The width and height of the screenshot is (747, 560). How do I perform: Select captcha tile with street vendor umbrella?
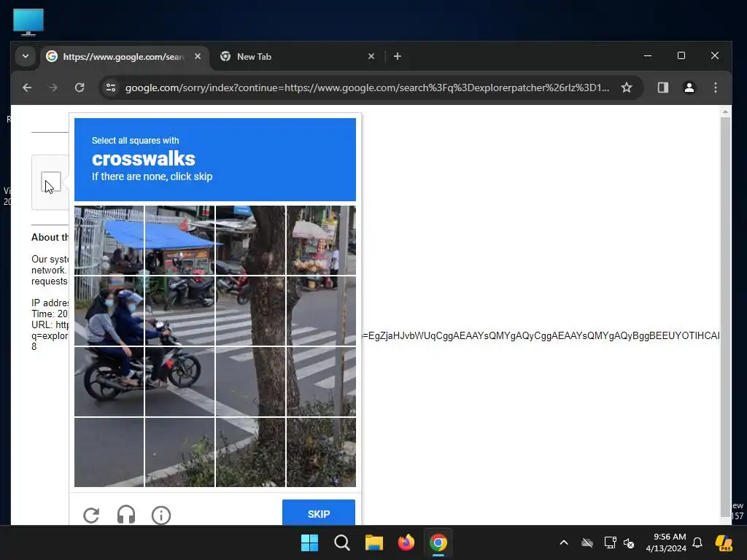tap(321, 241)
